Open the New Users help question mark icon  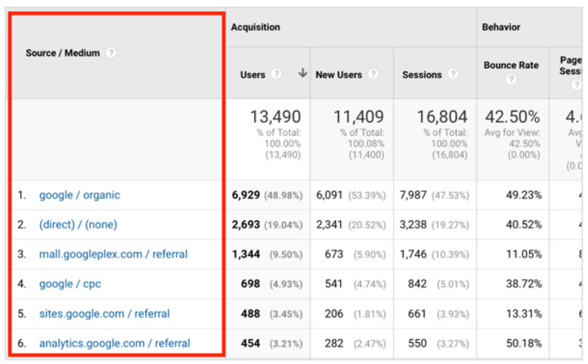pyautogui.click(x=374, y=75)
